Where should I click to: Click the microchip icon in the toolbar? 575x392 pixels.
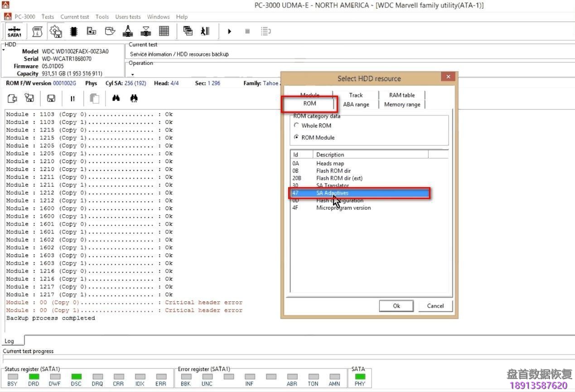73,31
